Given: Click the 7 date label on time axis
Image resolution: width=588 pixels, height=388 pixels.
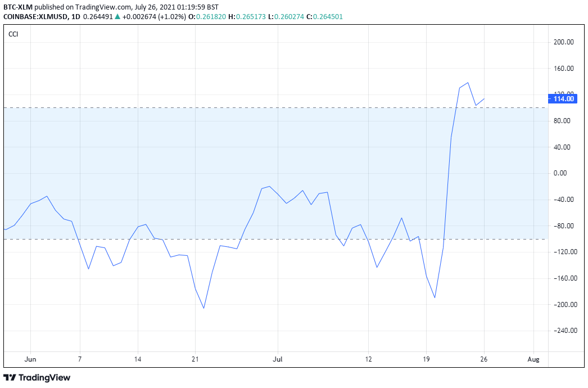Looking at the screenshot, I should coord(79,359).
